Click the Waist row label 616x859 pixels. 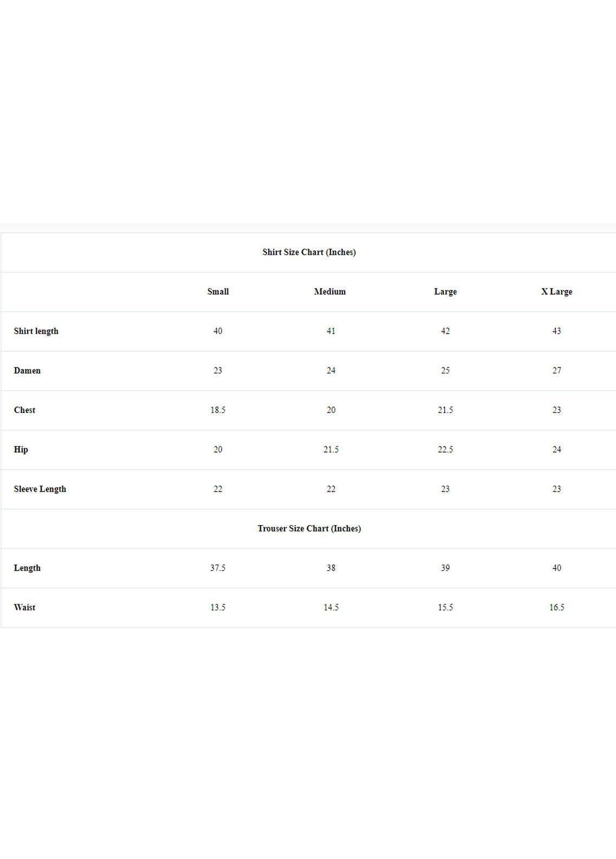(x=24, y=608)
